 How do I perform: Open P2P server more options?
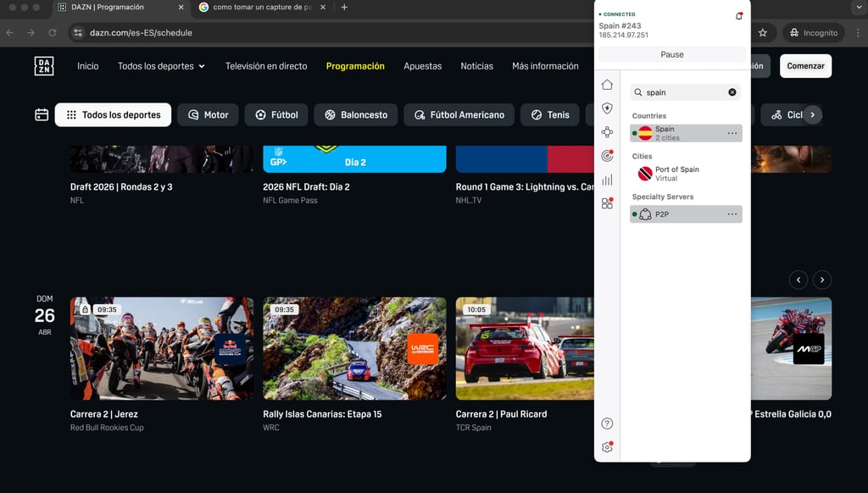732,214
